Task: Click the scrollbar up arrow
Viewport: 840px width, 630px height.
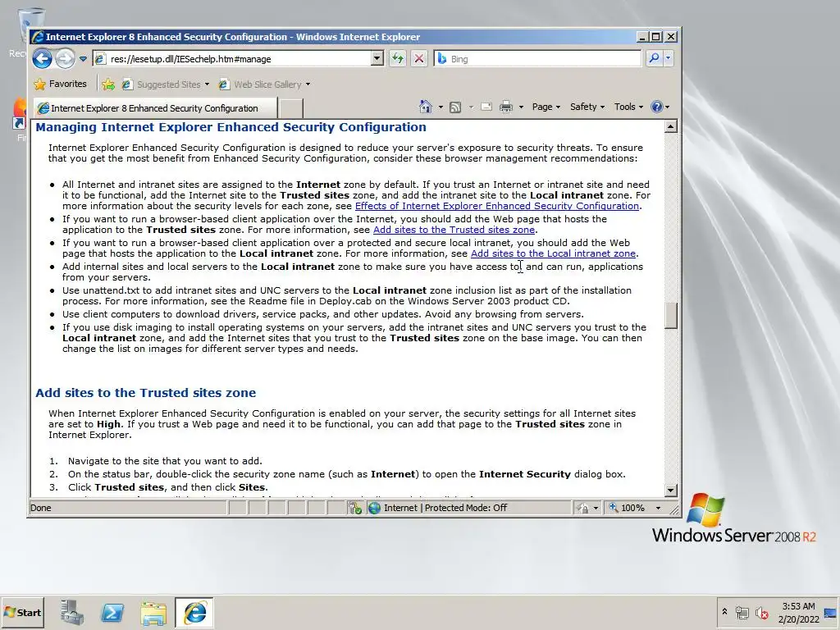Action: pos(671,126)
